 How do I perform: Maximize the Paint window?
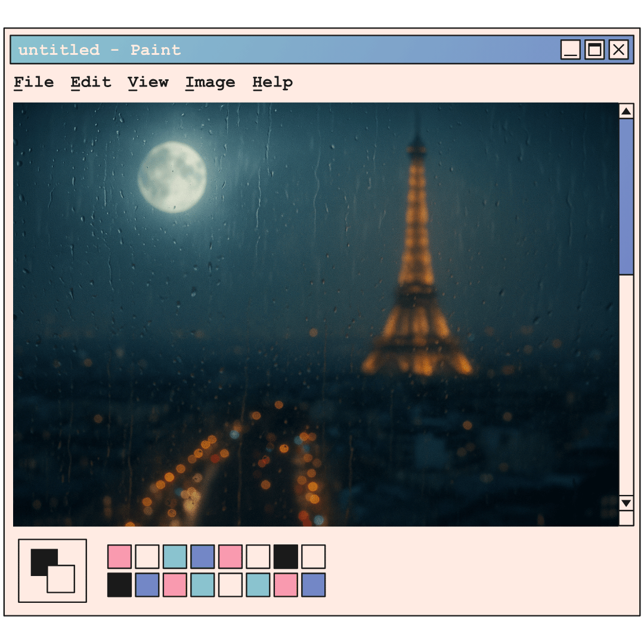tap(595, 49)
